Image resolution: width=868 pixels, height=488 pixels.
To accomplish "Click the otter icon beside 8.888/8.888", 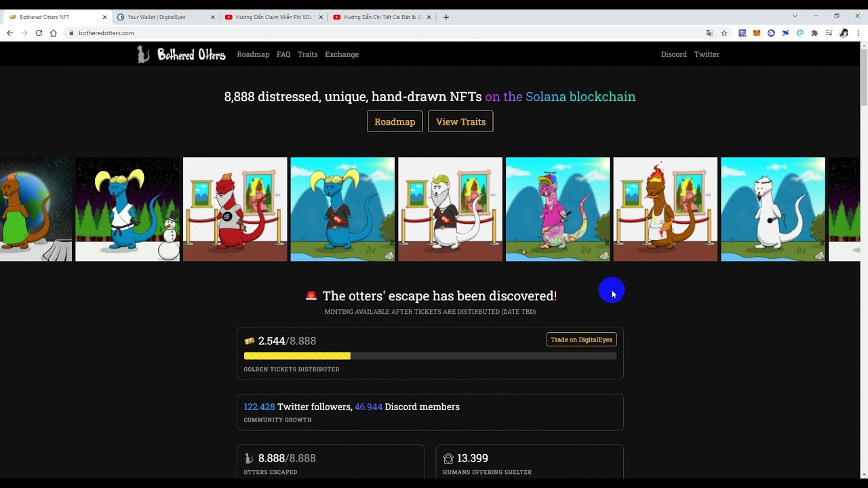I will click(248, 458).
